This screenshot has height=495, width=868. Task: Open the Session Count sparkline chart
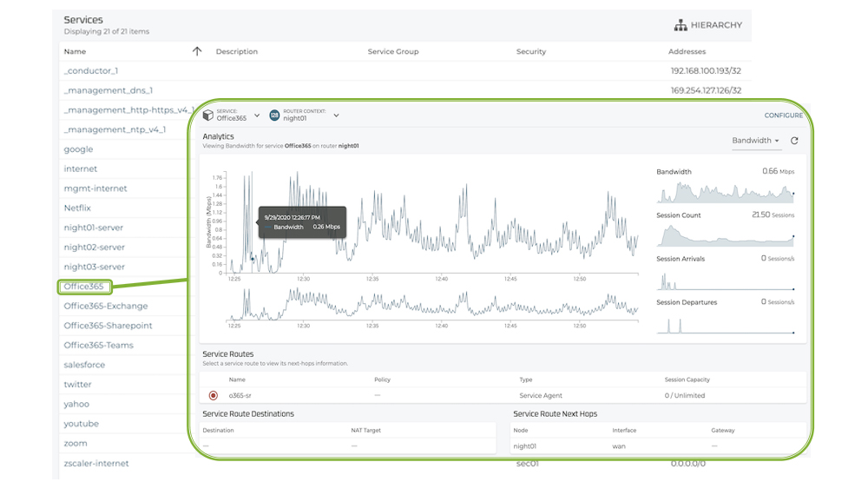tap(725, 235)
